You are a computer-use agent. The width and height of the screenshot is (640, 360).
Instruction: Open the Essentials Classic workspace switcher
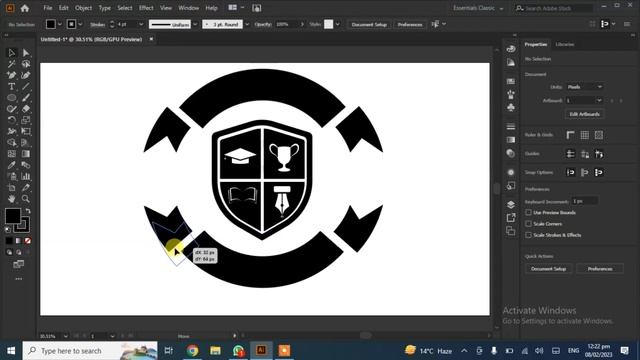point(478,8)
